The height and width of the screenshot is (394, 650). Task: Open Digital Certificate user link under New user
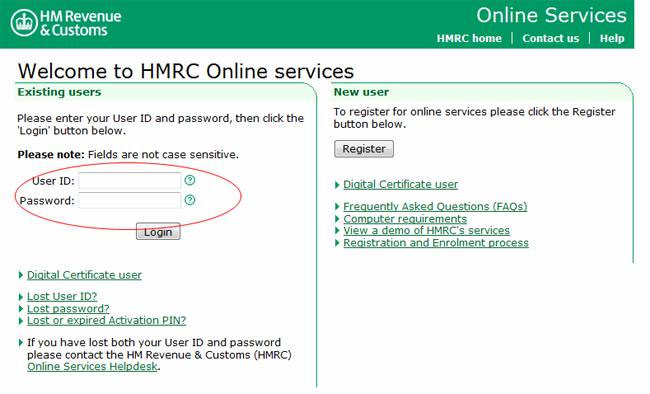pos(400,184)
